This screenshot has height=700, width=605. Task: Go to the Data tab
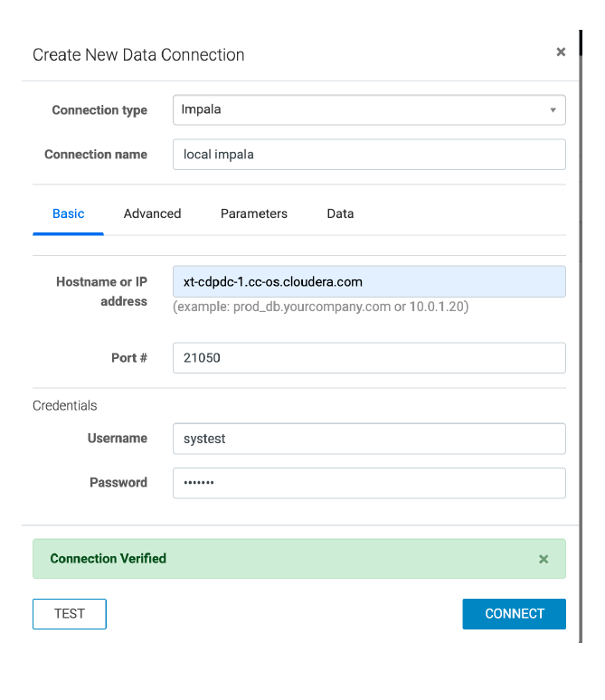point(340,213)
